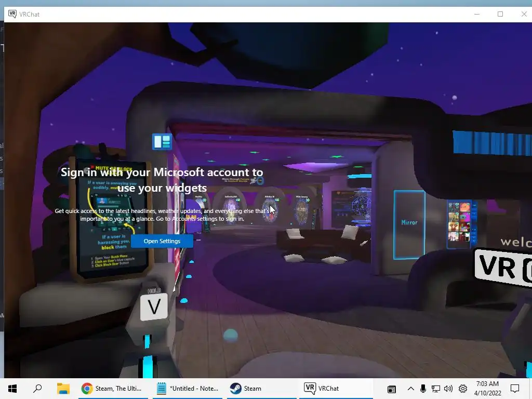Click the settings gear tray icon
Image resolution: width=532 pixels, height=399 pixels.
point(463,389)
